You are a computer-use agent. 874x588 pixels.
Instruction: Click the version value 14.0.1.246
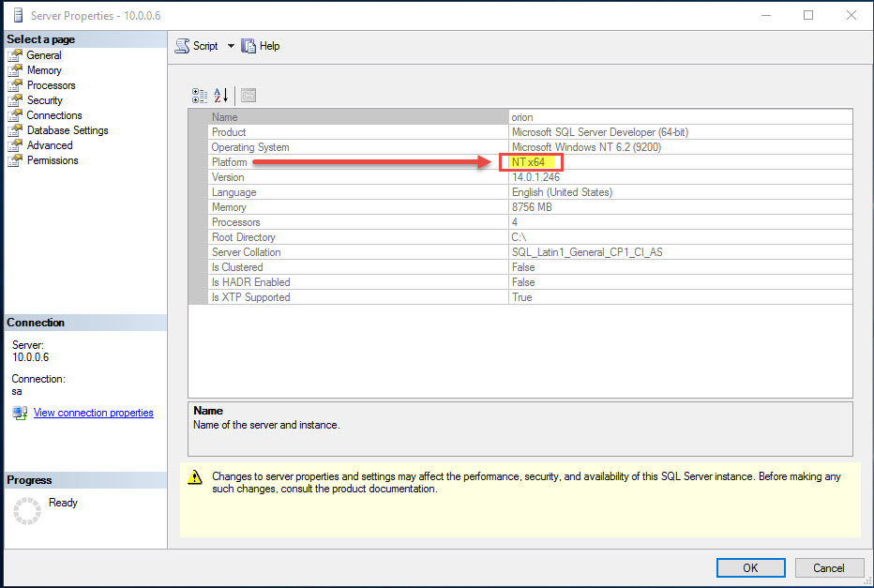(535, 177)
